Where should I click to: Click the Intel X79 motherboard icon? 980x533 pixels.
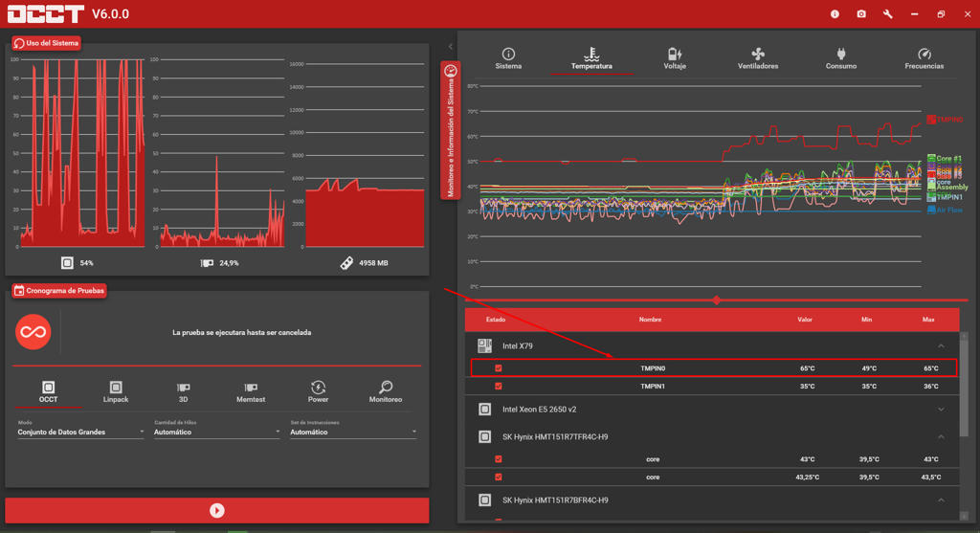click(x=484, y=345)
